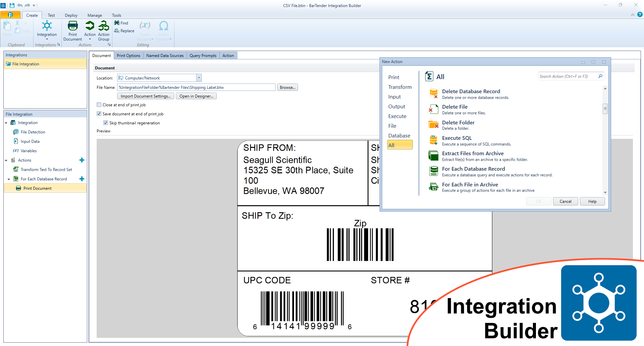Click the New Action scrollbar up arrow
The width and height of the screenshot is (644, 346).
605,88
